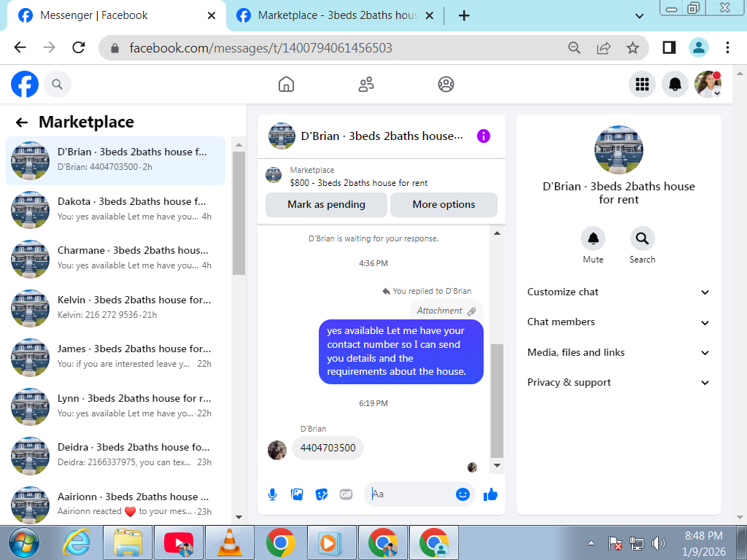The image size is (747, 560).
Task: Click D'Brian's message 4404703500
Action: point(328,448)
